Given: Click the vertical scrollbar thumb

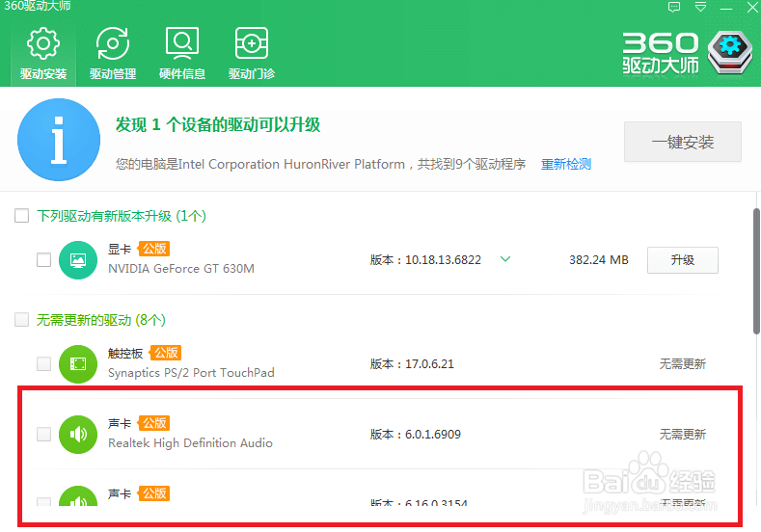Looking at the screenshot, I should pyautogui.click(x=756, y=271).
